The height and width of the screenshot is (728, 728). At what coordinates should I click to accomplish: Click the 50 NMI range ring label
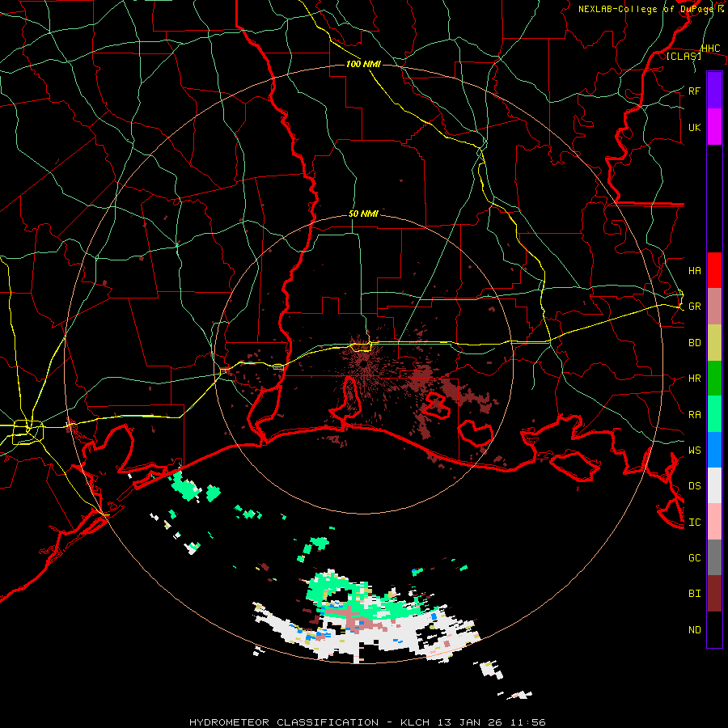tap(363, 214)
